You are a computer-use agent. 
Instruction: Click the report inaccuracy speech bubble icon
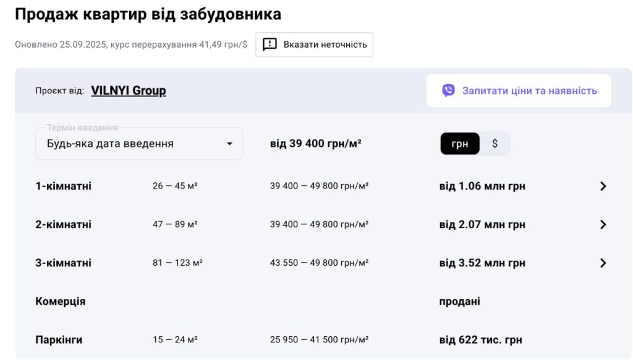click(x=270, y=44)
